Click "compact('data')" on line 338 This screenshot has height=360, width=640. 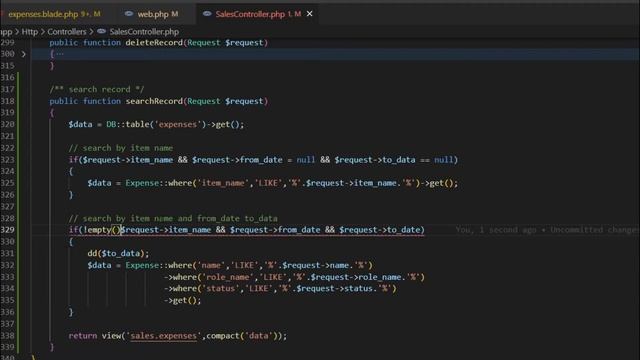(x=244, y=336)
